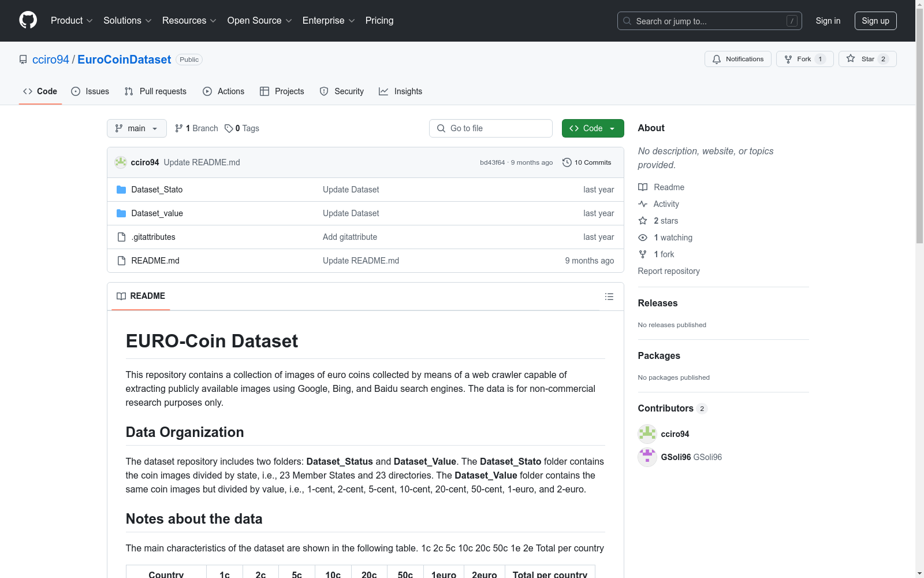This screenshot has width=924, height=578.
Task: Open the Dataset_Stato folder
Action: [x=157, y=190]
